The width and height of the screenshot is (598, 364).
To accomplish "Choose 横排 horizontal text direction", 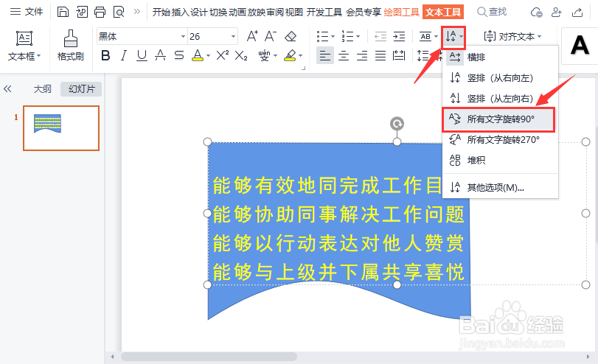I will pyautogui.click(x=500, y=57).
